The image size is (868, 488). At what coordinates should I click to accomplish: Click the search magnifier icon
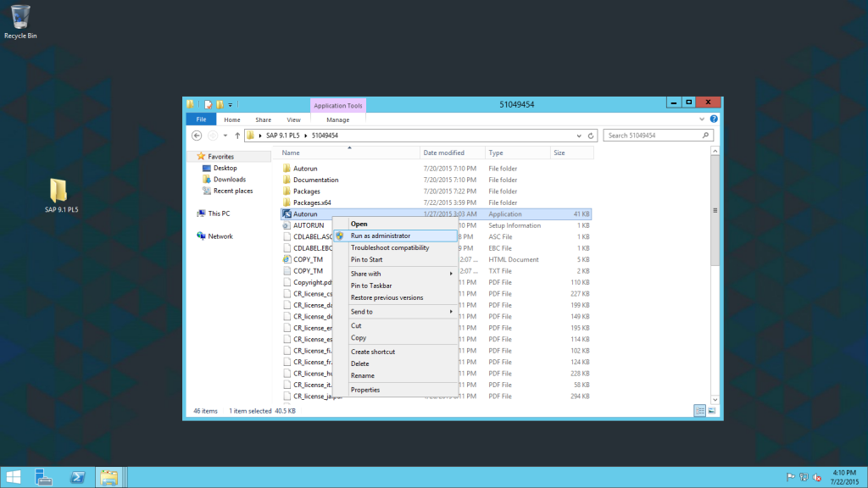click(705, 136)
